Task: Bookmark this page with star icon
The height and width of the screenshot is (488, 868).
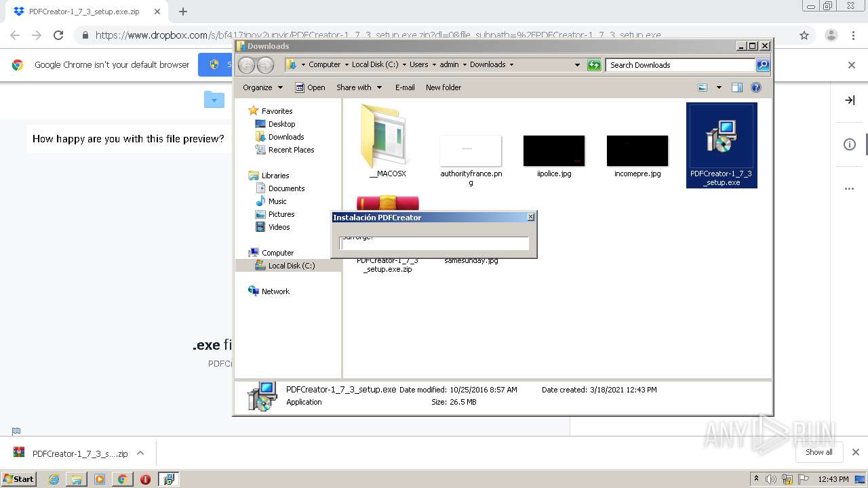Action: [x=804, y=35]
